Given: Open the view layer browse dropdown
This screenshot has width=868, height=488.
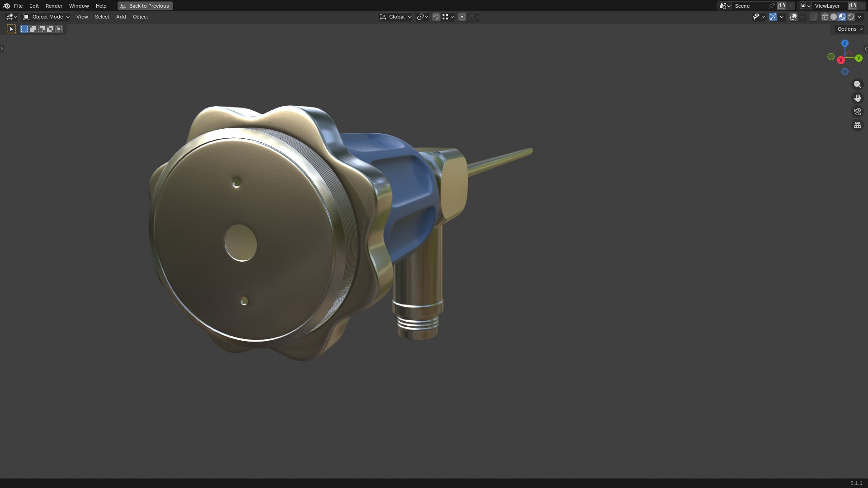Looking at the screenshot, I should click(x=805, y=6).
